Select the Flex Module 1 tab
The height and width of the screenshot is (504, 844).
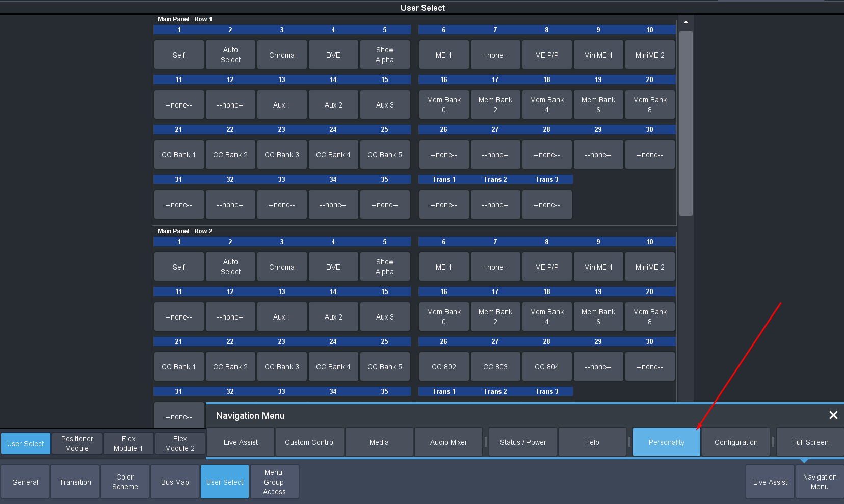pyautogui.click(x=128, y=443)
